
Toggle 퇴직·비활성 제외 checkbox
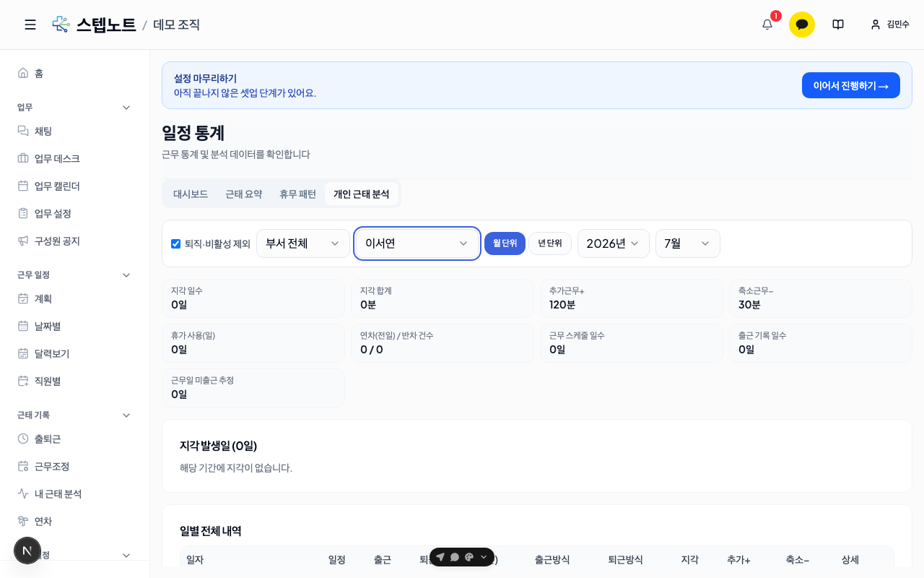[175, 243]
